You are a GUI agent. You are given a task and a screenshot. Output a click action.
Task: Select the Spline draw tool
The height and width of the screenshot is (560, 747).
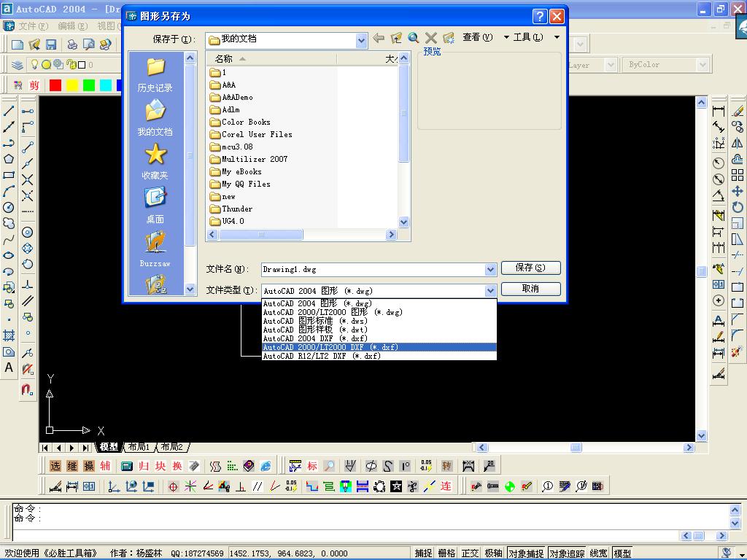click(9, 239)
